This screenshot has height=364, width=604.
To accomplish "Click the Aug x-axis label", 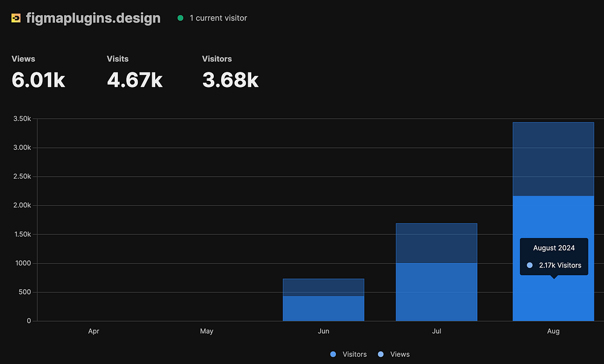I will pos(553,331).
